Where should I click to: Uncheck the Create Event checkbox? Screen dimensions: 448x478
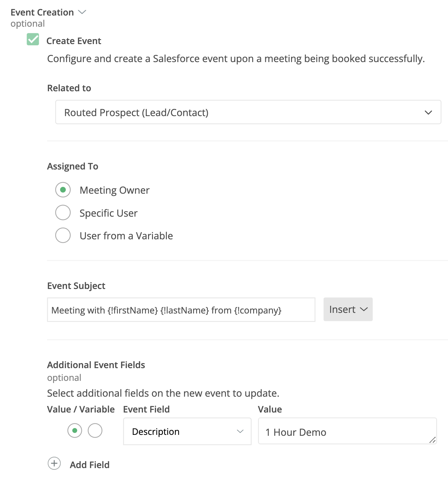tap(33, 40)
